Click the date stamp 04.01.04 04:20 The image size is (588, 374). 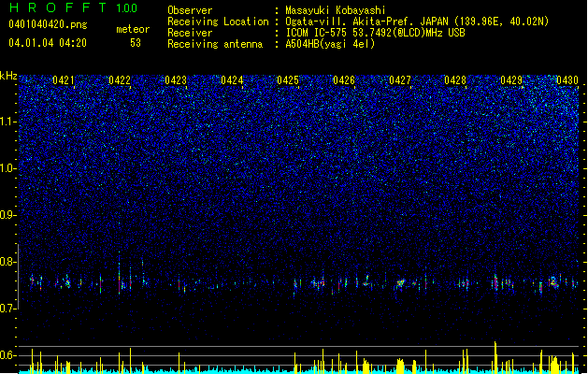pos(48,43)
